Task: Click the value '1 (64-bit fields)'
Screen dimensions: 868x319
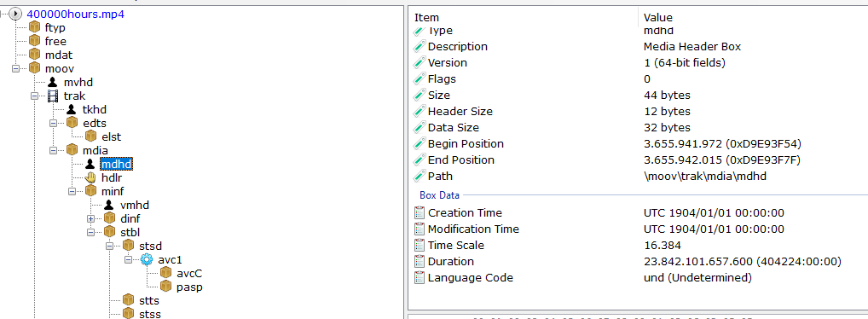Action: [x=684, y=62]
